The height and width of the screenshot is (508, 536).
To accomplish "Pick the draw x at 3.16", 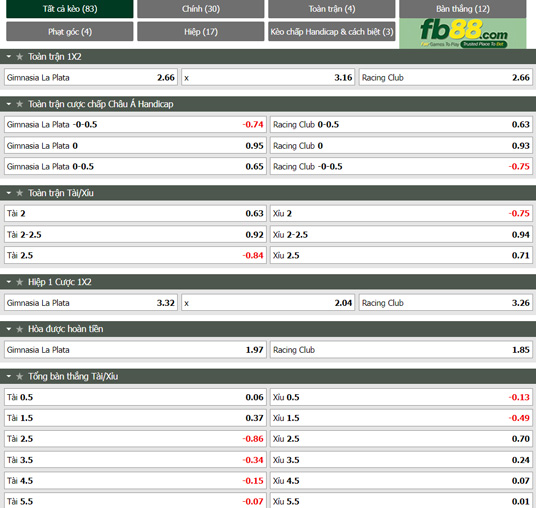I will click(x=268, y=78).
